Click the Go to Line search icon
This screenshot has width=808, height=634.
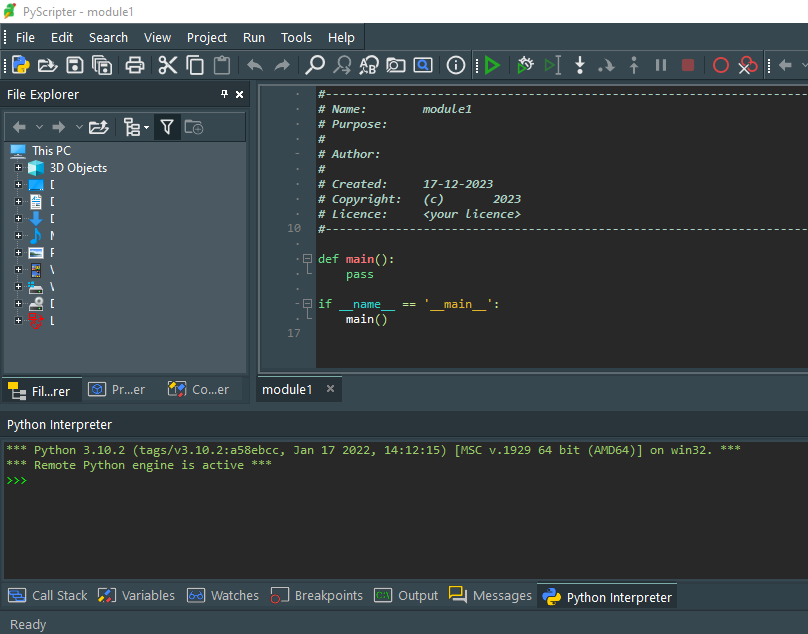423,65
